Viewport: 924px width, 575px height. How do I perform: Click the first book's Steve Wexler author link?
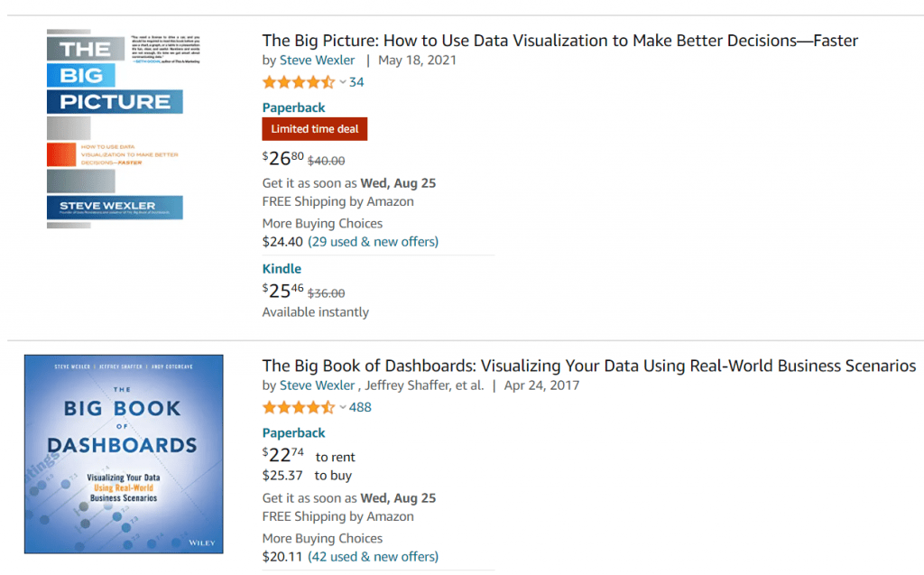pyautogui.click(x=317, y=60)
